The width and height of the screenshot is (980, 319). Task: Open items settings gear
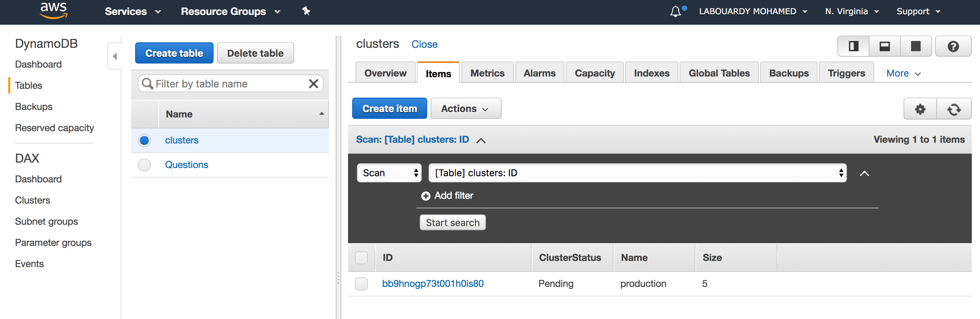pyautogui.click(x=920, y=109)
